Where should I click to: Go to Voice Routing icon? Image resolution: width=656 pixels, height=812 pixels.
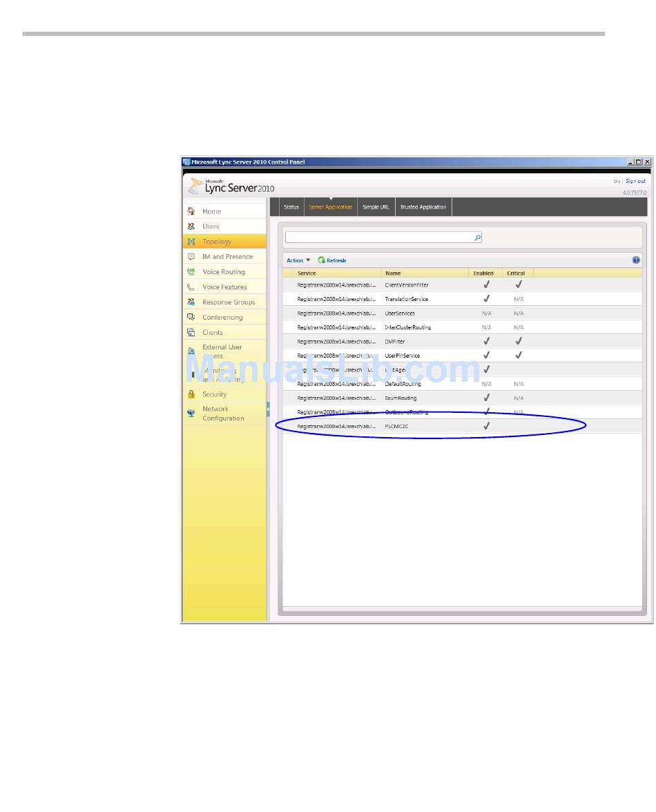(191, 271)
